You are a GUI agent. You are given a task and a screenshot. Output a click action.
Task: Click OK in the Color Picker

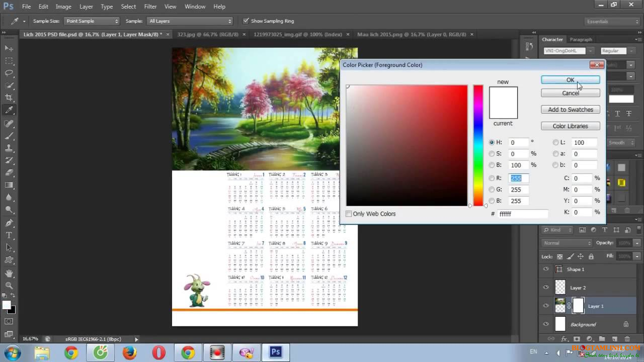point(570,80)
